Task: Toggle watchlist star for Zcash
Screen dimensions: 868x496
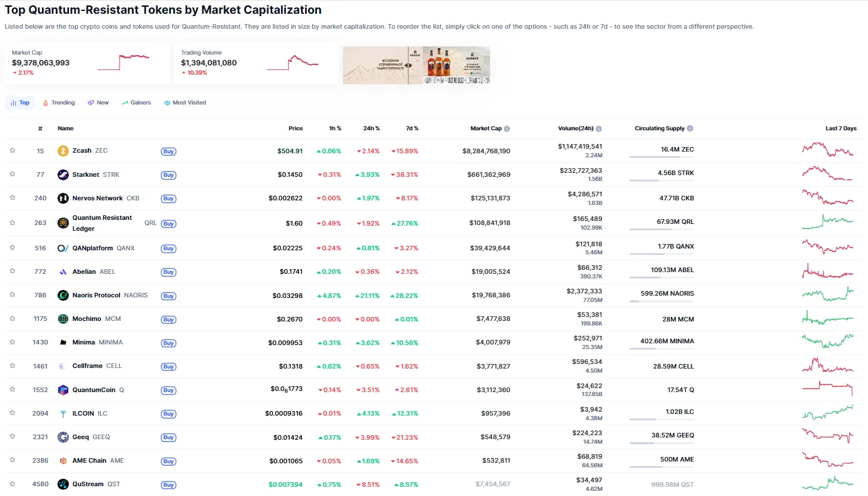Action: tap(12, 150)
